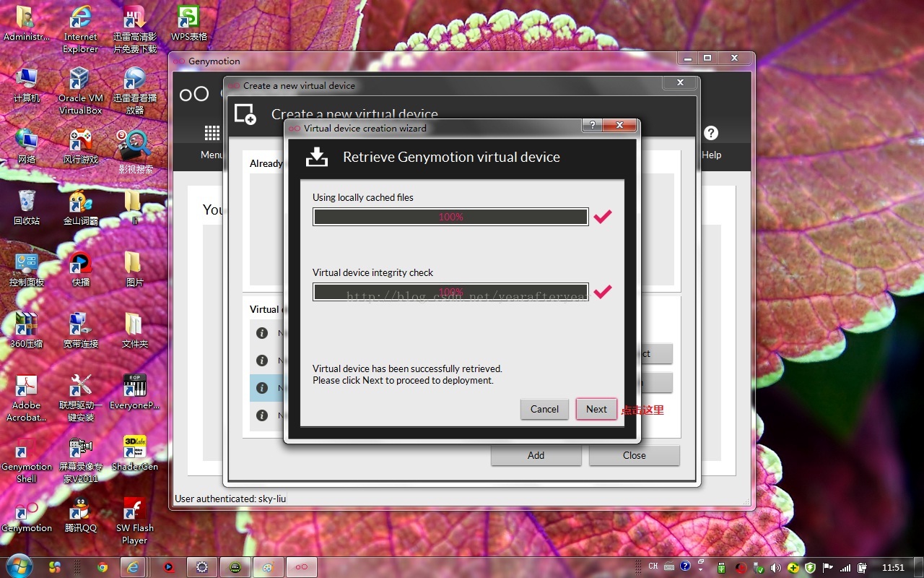924x578 pixels.
Task: Select the Internet Explorer desktop shortcut
Action: [80, 30]
